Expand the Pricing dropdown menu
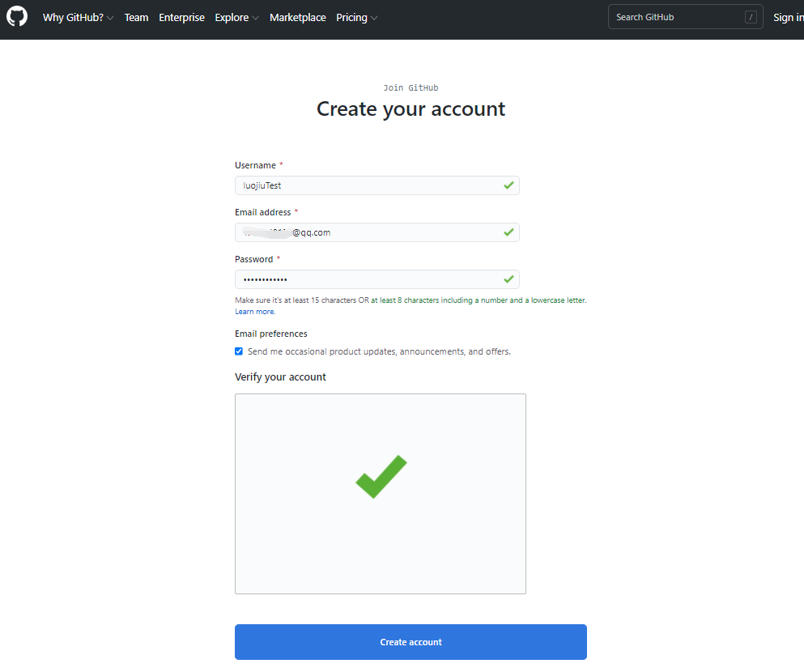The width and height of the screenshot is (804, 672). pos(356,17)
